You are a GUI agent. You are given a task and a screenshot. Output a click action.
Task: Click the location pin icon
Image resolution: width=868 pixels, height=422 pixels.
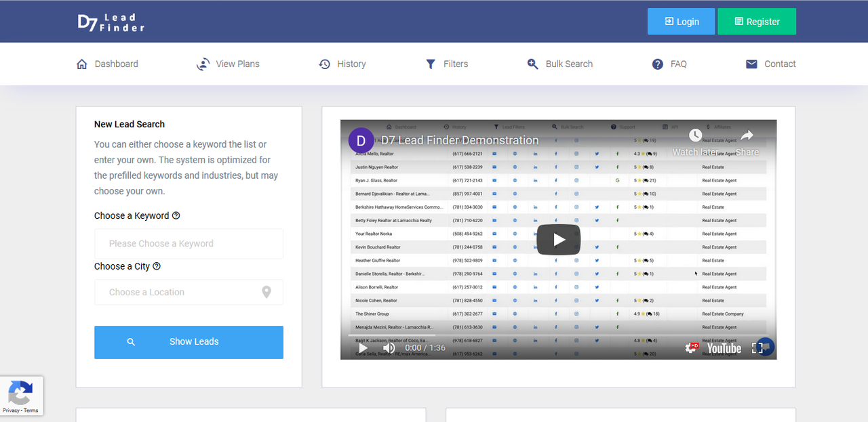click(x=267, y=293)
